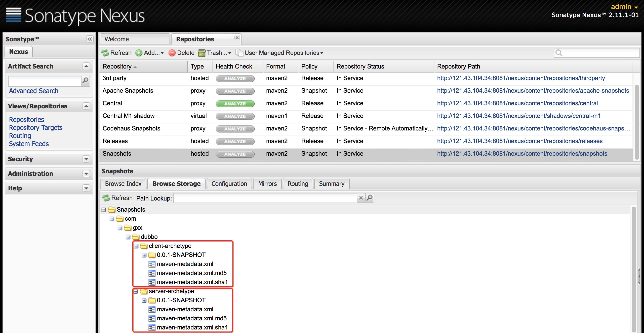Collapse the server-archetype folder
644x333 pixels.
pos(136,291)
